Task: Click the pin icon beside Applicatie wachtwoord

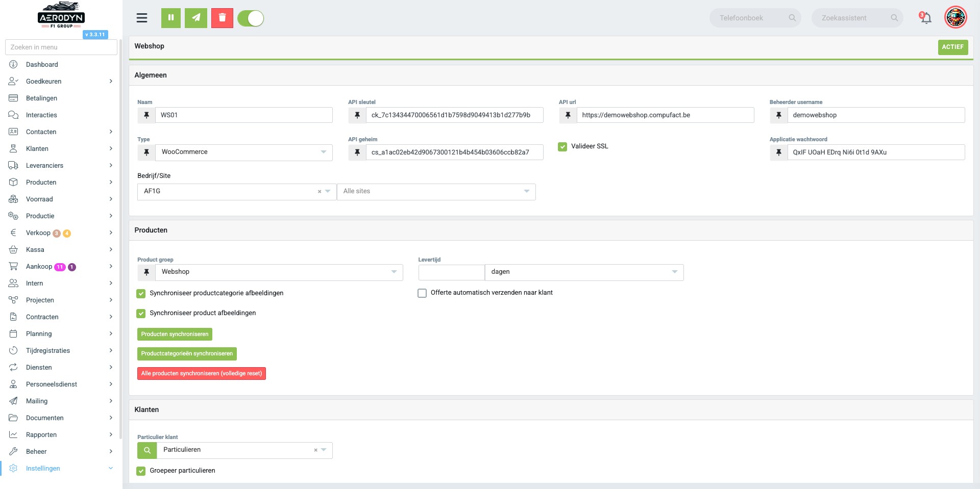Action: [779, 152]
